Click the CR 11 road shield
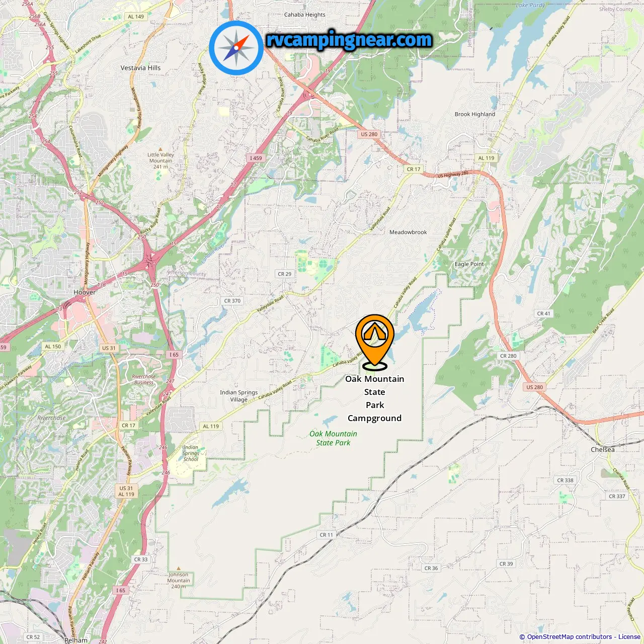Image resolution: width=644 pixels, height=644 pixels. [327, 535]
